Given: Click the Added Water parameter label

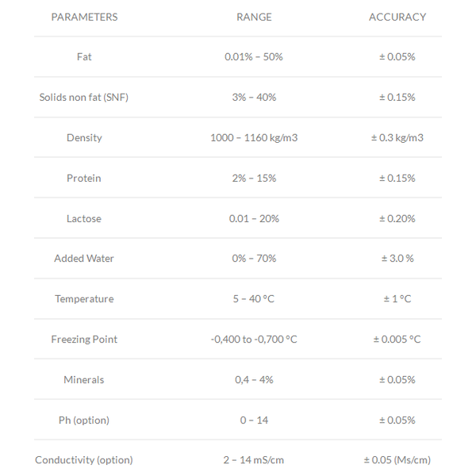Looking at the screenshot, I should click(x=84, y=259).
